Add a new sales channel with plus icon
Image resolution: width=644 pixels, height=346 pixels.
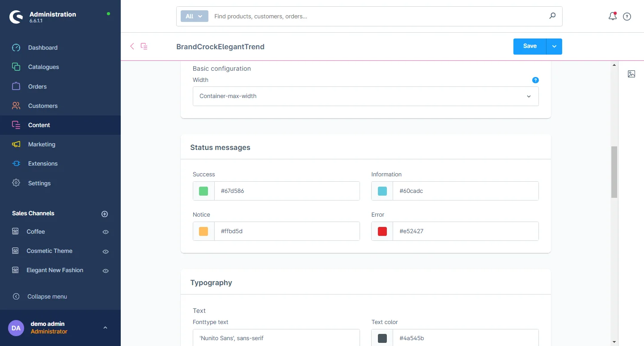105,214
